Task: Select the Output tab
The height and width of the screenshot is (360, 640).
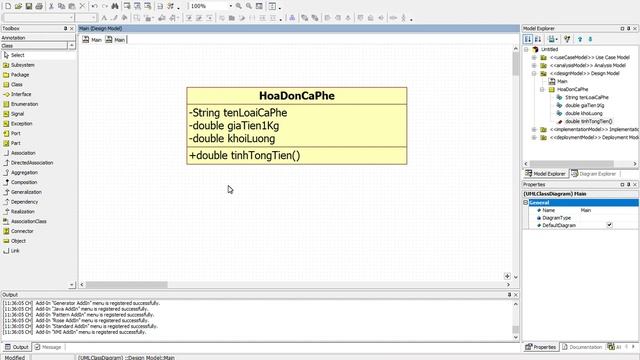Action: pos(16,347)
